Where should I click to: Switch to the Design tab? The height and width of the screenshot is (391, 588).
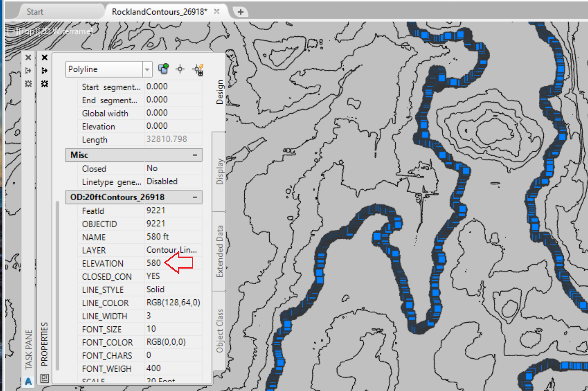[x=219, y=92]
